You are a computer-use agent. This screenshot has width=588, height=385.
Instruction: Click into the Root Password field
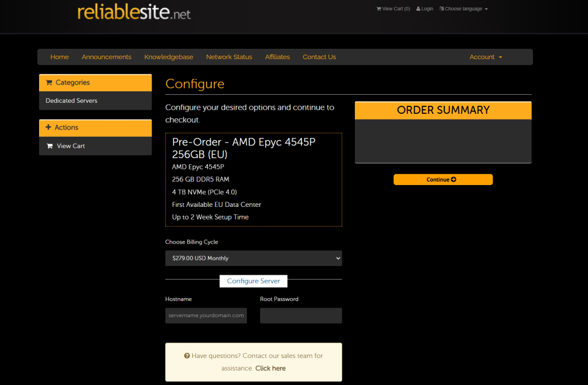pos(301,315)
